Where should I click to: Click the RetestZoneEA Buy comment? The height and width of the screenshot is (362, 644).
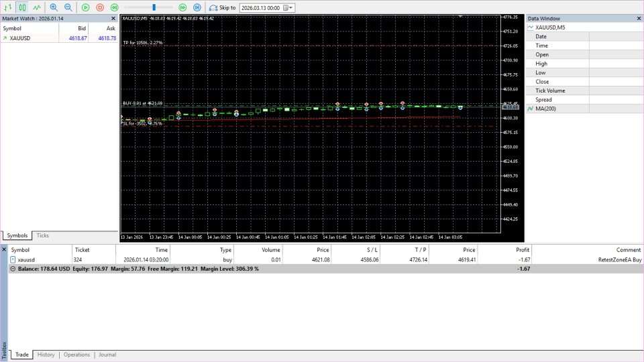[620, 260]
